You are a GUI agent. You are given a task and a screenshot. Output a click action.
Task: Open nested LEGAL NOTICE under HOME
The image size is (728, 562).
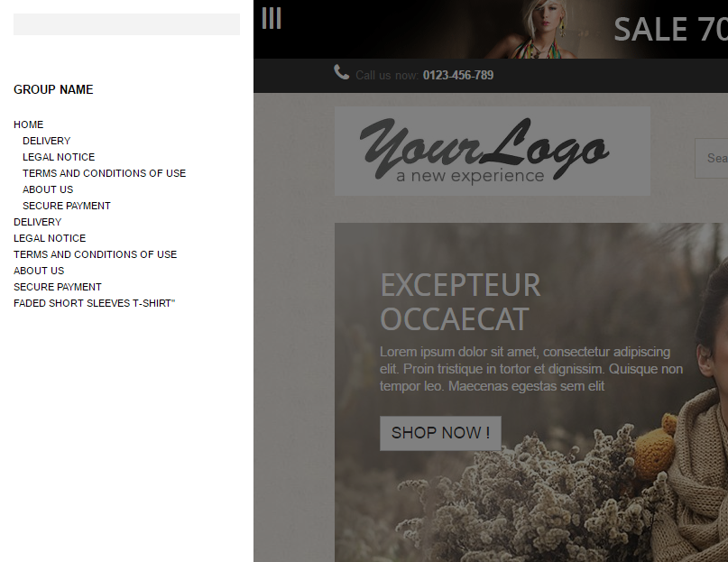[x=59, y=157]
